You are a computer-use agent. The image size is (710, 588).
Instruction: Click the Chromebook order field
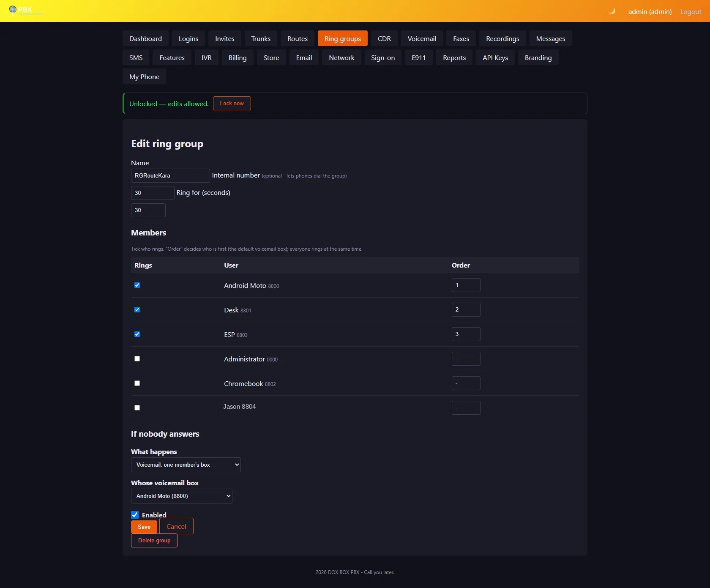coord(466,383)
